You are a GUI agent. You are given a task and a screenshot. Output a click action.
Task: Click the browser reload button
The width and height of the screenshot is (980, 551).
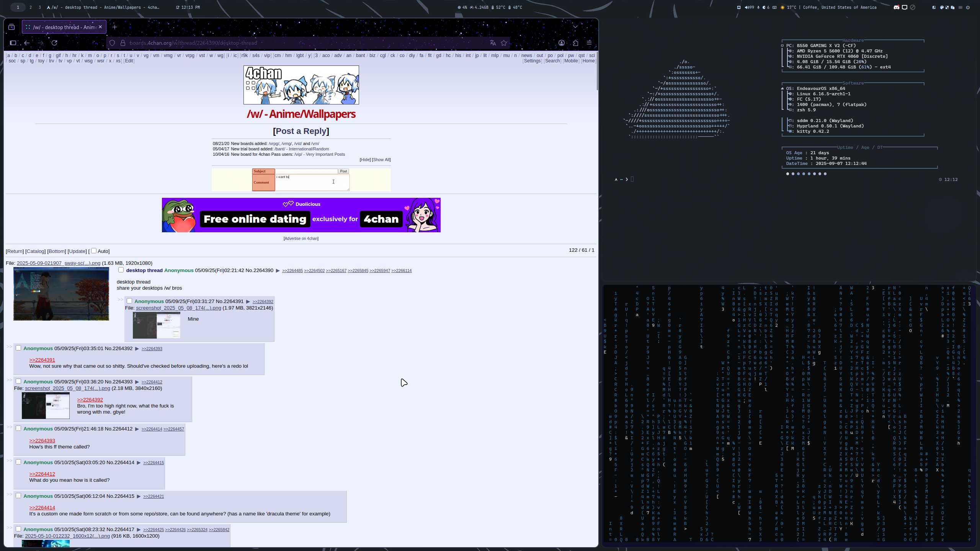click(x=54, y=43)
